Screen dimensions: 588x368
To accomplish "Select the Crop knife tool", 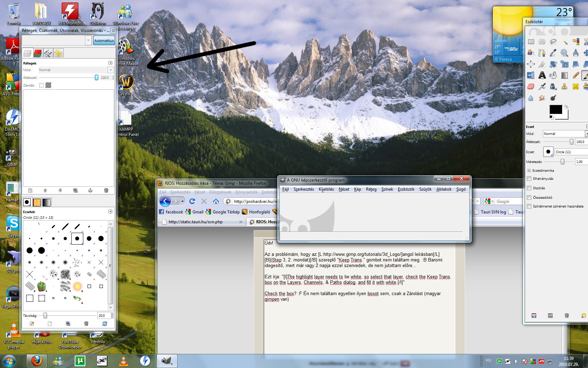I will pos(542,64).
